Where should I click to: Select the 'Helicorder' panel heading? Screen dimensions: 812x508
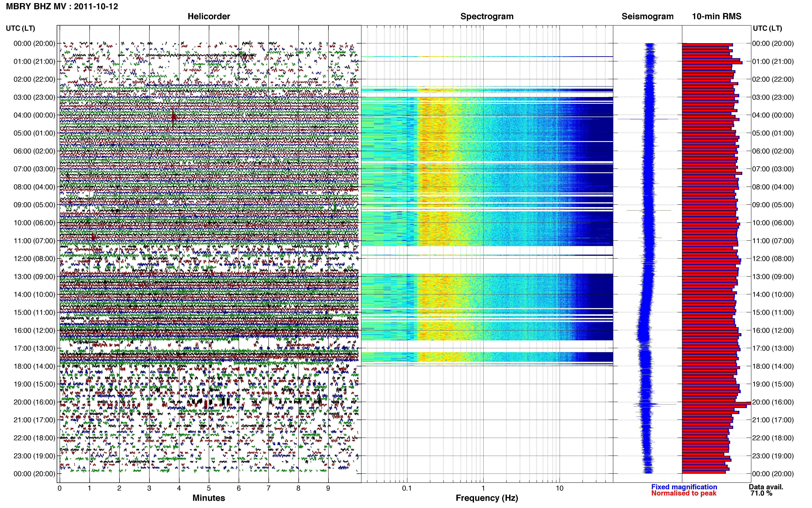(x=209, y=16)
